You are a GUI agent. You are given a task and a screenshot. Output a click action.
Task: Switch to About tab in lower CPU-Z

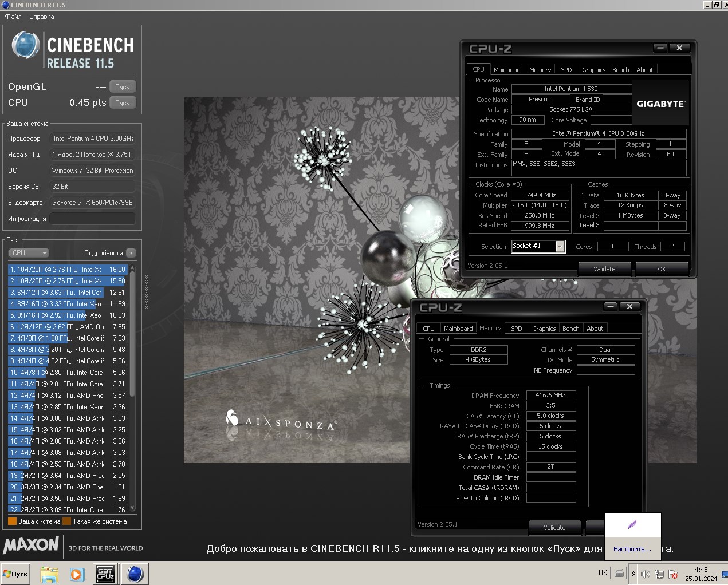point(595,329)
